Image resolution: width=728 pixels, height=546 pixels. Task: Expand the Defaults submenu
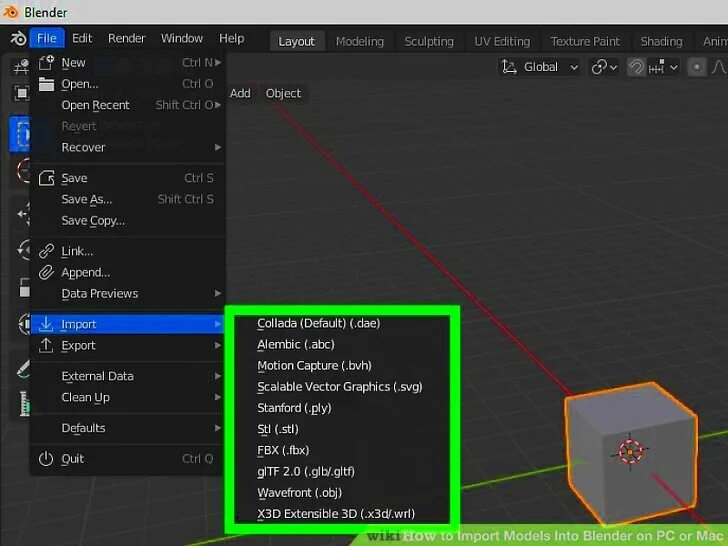(128, 429)
